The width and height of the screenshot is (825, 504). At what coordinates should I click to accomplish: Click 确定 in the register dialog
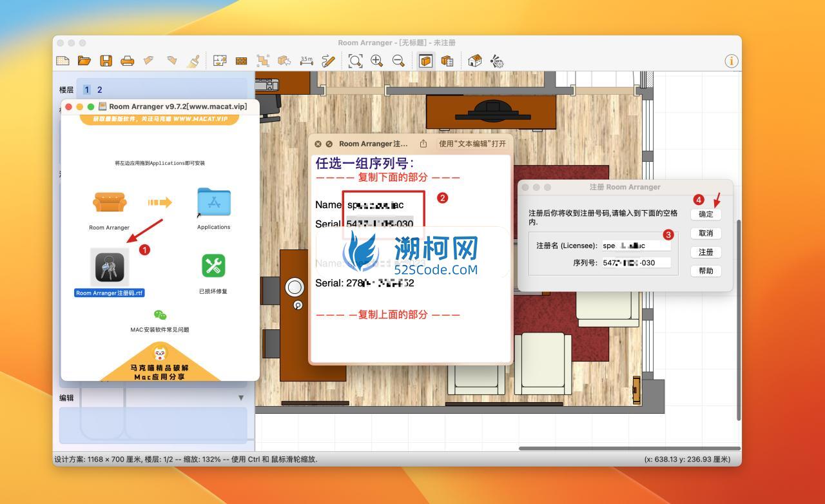[x=706, y=214]
